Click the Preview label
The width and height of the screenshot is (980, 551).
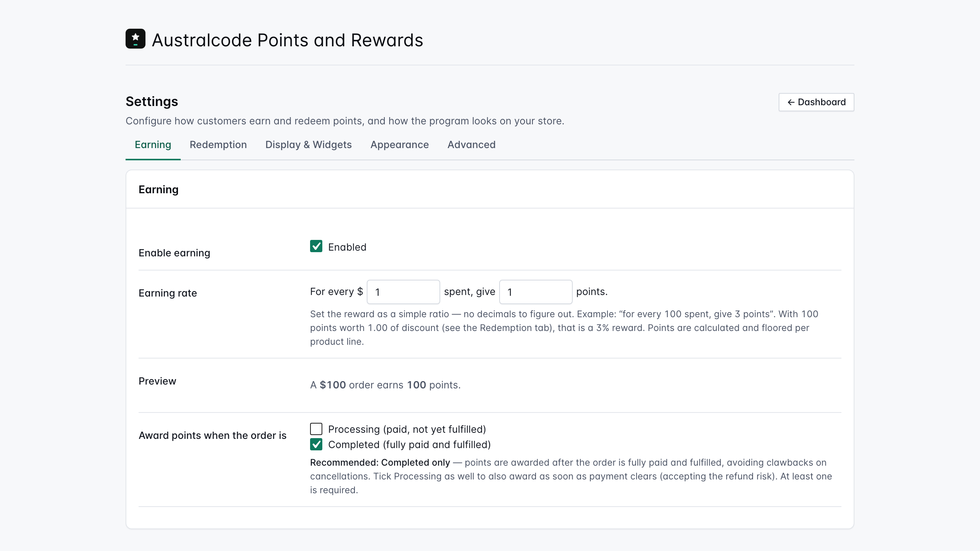[157, 381]
